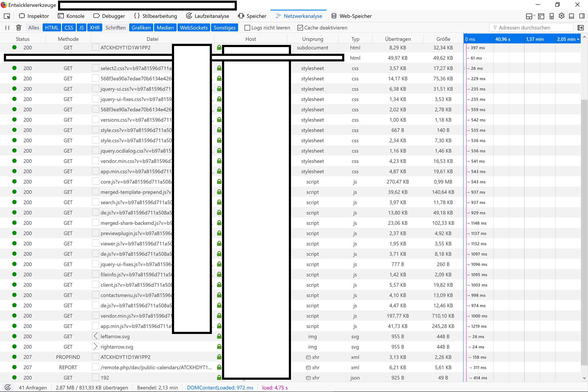Click JS badge in the 192 row
Screen dimensions: 588x392
pos(308,378)
